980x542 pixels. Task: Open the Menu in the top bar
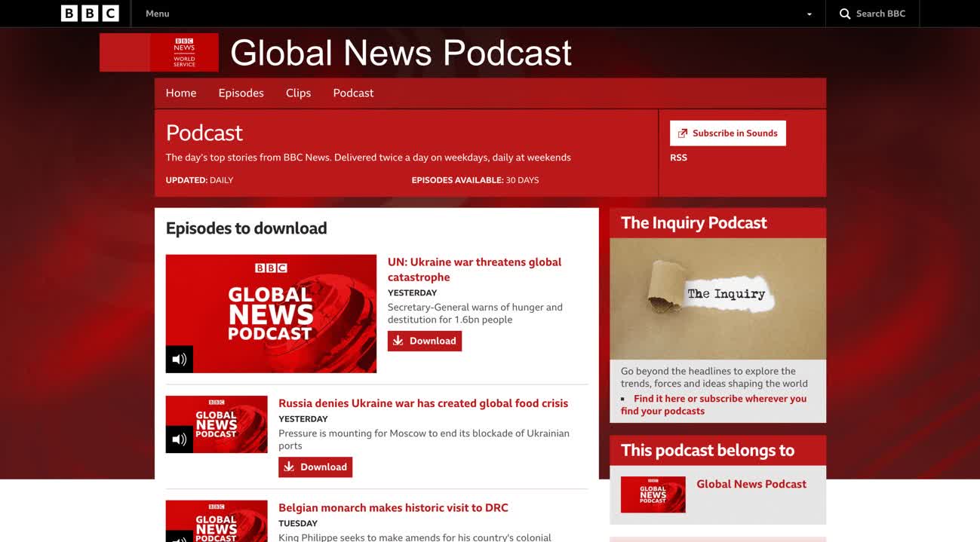click(157, 14)
